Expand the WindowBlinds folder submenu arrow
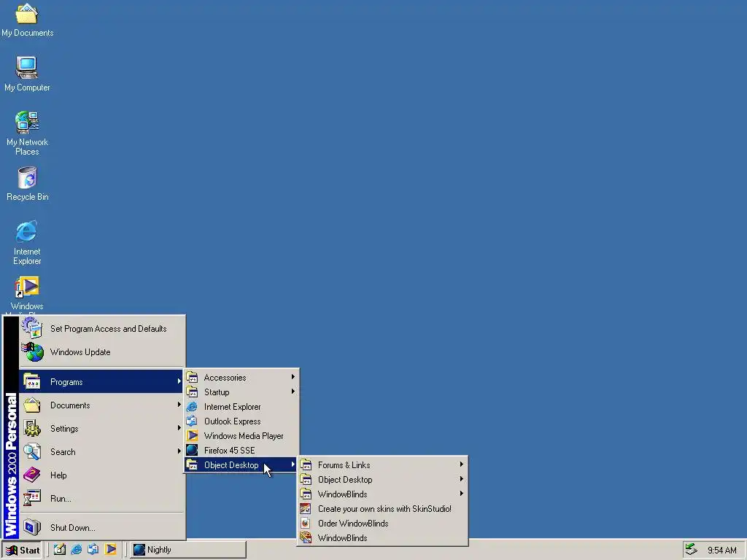 pyautogui.click(x=461, y=494)
